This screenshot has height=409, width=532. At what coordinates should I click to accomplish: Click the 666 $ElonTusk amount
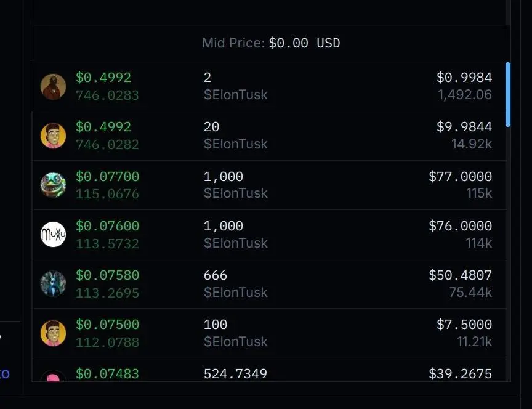pos(216,275)
